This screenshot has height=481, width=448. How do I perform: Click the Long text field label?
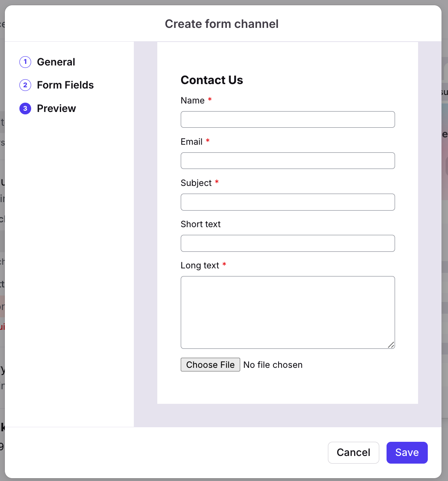pyautogui.click(x=200, y=266)
